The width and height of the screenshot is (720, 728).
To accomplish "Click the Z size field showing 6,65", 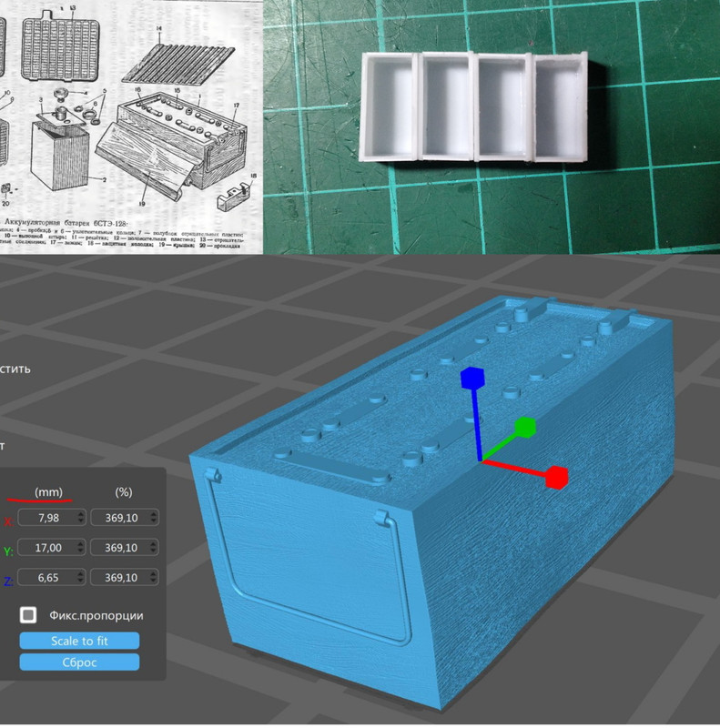I will (x=52, y=578).
